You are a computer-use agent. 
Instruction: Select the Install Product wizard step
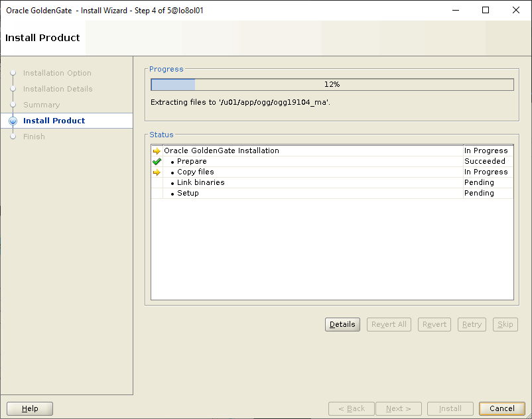pyautogui.click(x=54, y=121)
